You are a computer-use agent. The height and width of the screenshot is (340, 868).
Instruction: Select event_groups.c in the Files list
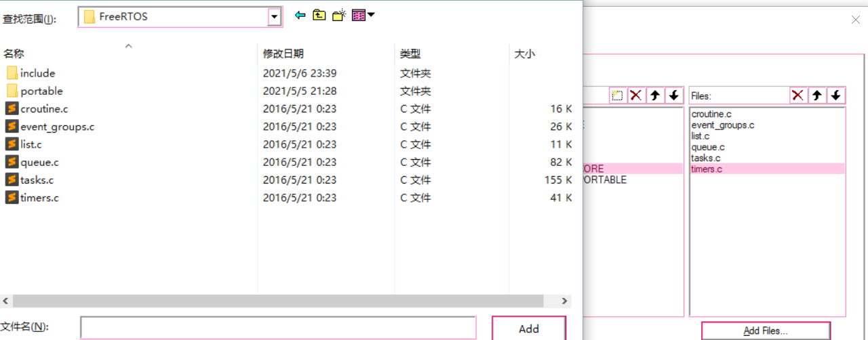(722, 125)
